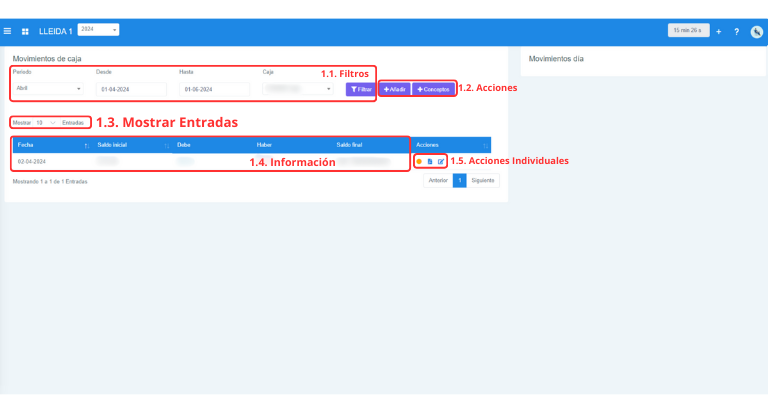
Task: Open document icon for 02-04-2024 entry
Action: [429, 161]
